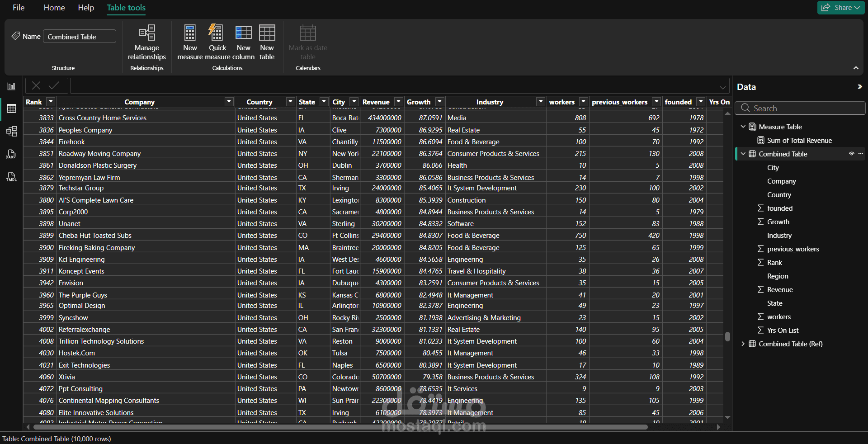Open the File menu
The height and width of the screenshot is (444, 868).
[x=19, y=8]
